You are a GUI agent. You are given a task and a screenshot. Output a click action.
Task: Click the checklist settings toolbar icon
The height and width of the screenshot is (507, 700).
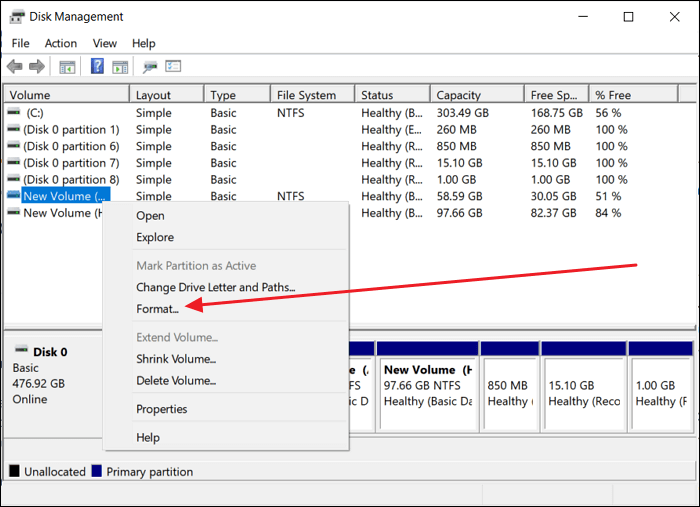coord(173,66)
